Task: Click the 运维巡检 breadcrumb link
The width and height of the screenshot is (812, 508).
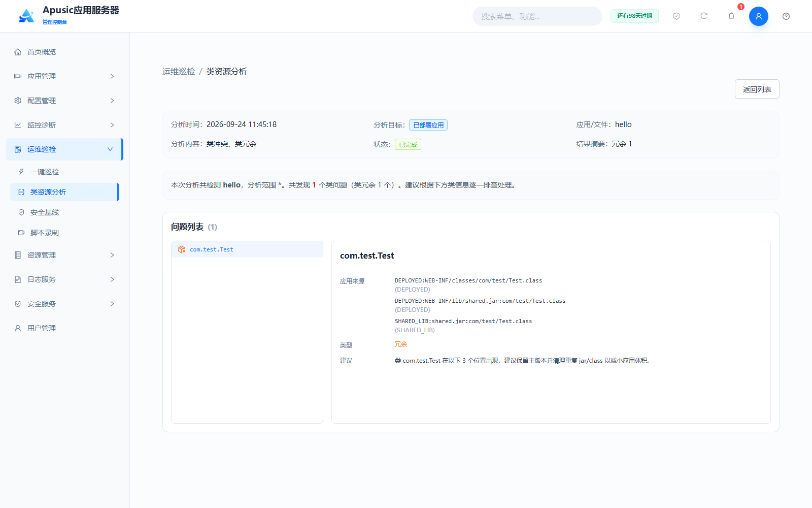Action: point(179,72)
